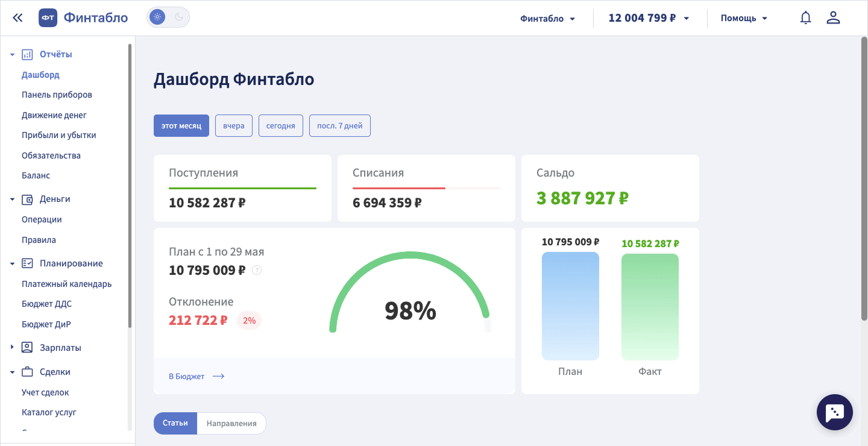Open Панель приборов
Screen dimensions: 868x446
tap(57, 95)
